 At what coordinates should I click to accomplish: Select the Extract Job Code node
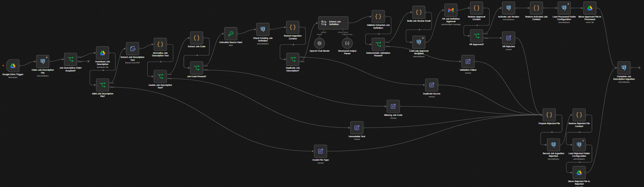(x=197, y=38)
